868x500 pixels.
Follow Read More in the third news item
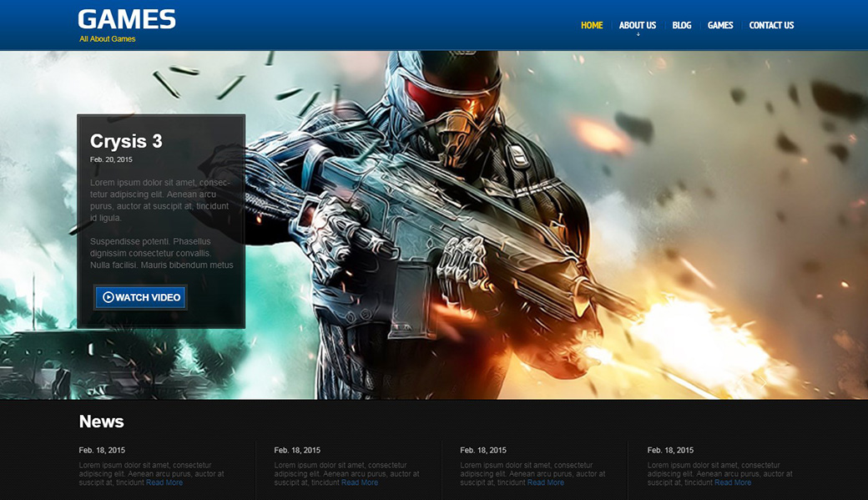pos(546,482)
